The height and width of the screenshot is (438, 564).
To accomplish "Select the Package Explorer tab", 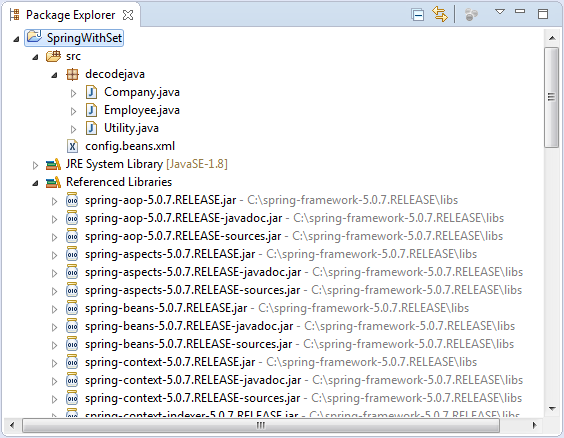I will click(70, 15).
